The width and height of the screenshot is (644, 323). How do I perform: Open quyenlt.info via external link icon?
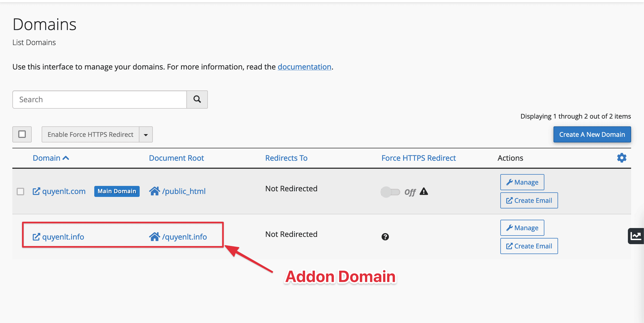(36, 237)
